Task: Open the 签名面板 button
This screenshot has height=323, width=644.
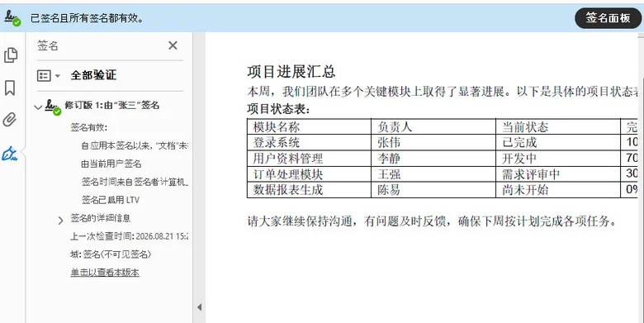Action: point(608,17)
